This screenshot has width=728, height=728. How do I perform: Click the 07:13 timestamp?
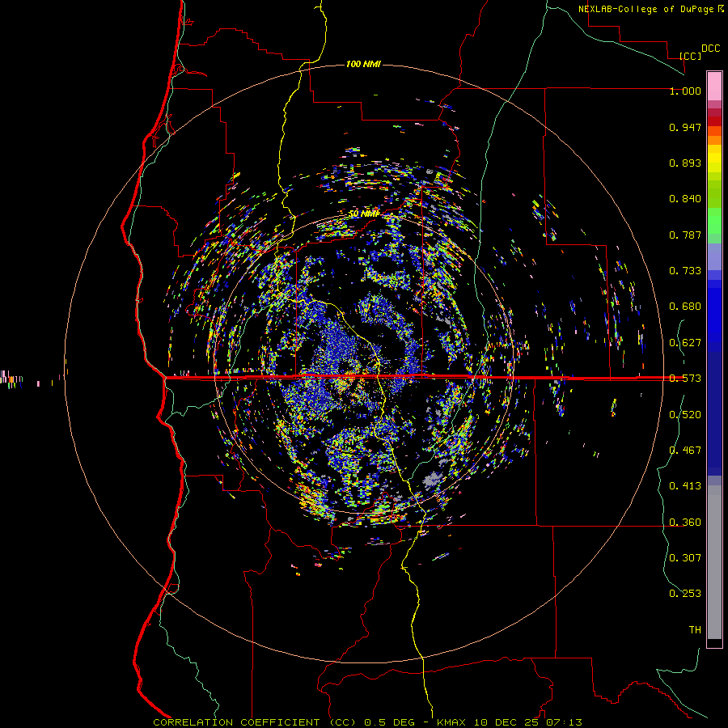pyautogui.click(x=563, y=722)
